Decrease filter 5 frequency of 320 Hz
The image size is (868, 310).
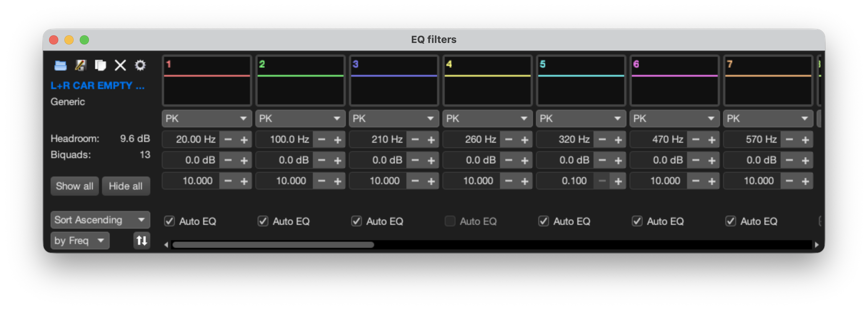(602, 140)
